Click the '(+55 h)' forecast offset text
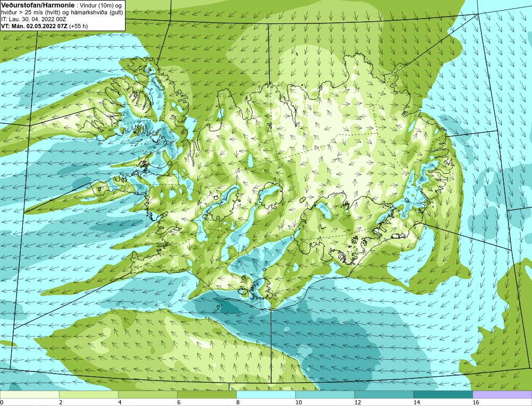Image resolution: width=532 pixels, height=406 pixels. pyautogui.click(x=78, y=26)
